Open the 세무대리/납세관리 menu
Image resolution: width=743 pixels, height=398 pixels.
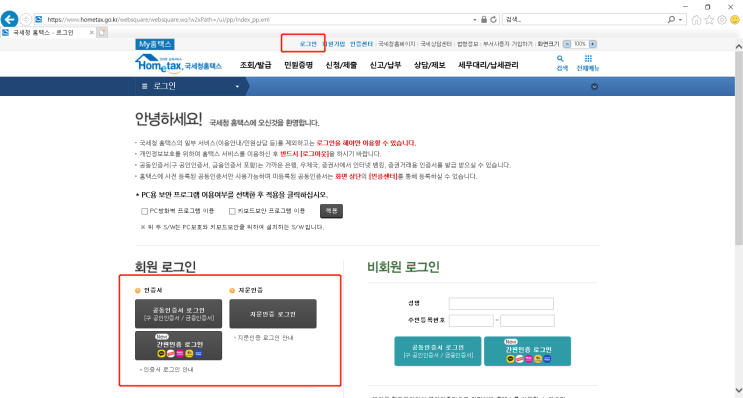488,65
